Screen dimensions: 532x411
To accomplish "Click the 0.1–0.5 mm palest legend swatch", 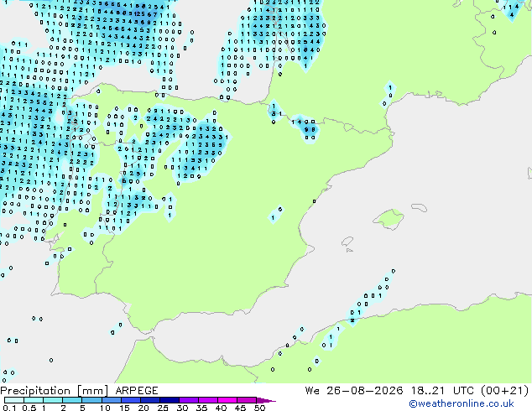I will point(14,400).
